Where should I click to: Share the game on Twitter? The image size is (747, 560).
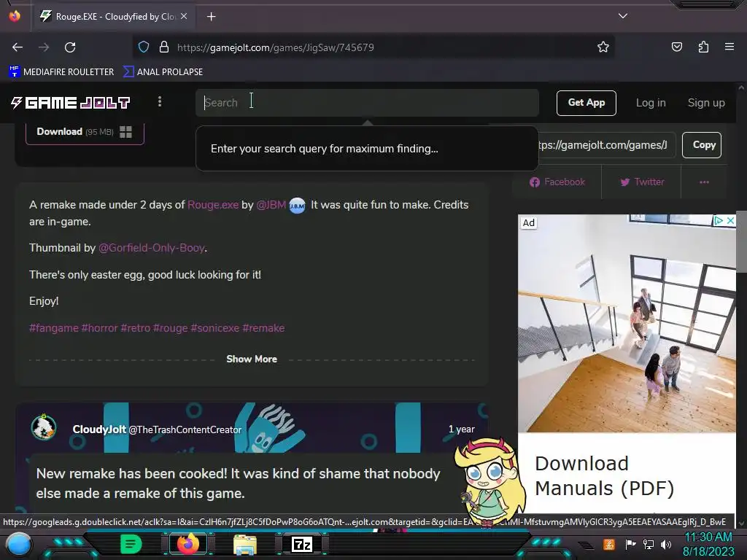[x=642, y=182]
